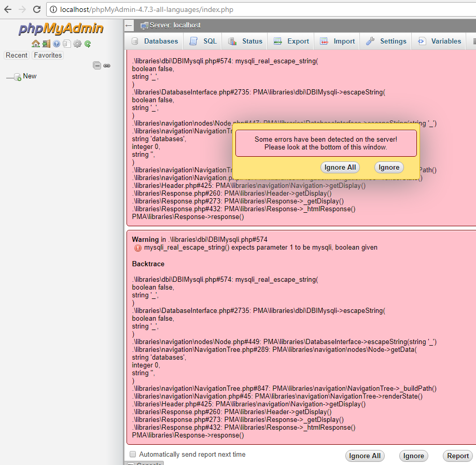Open the Export tab

coord(291,42)
